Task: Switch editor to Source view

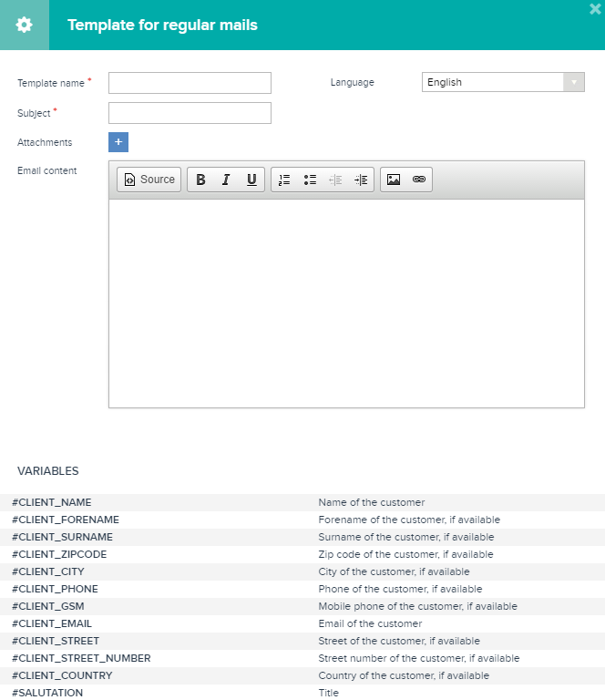Action: [149, 180]
